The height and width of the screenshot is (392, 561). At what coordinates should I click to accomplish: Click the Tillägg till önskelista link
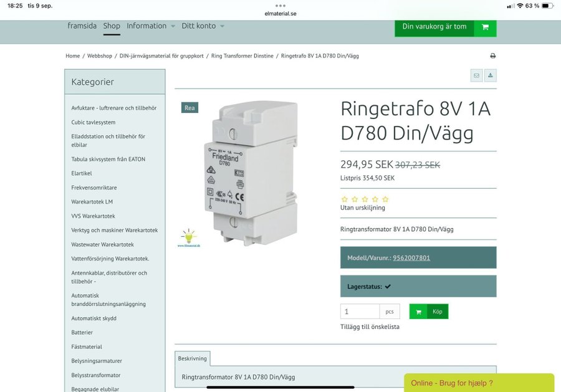coord(370,327)
